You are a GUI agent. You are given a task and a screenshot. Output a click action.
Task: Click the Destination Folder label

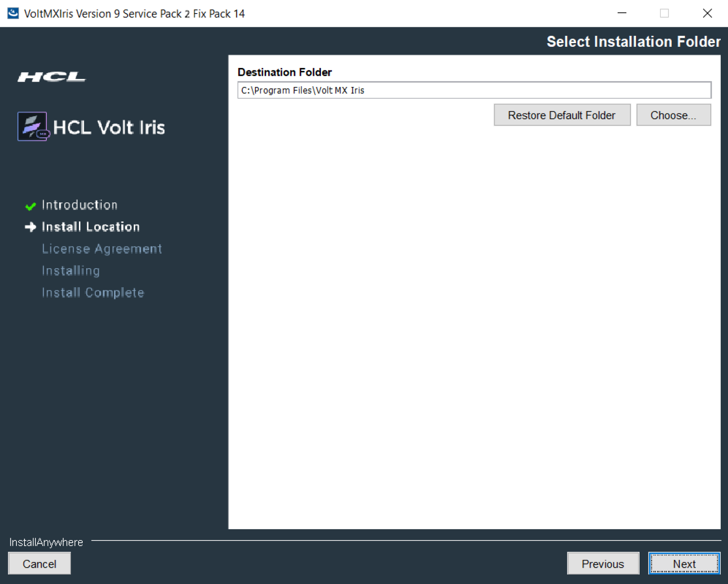[x=285, y=72]
